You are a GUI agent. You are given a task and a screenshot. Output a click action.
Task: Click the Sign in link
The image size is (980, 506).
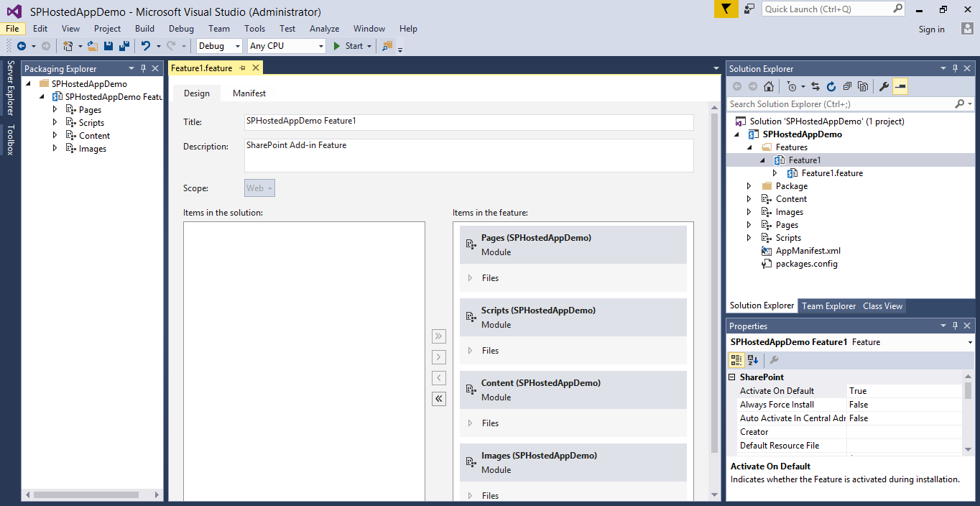pyautogui.click(x=931, y=29)
